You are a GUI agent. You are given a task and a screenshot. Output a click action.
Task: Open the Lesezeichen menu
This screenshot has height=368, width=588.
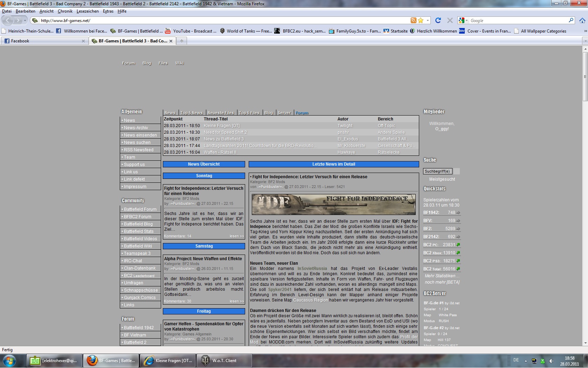click(88, 11)
